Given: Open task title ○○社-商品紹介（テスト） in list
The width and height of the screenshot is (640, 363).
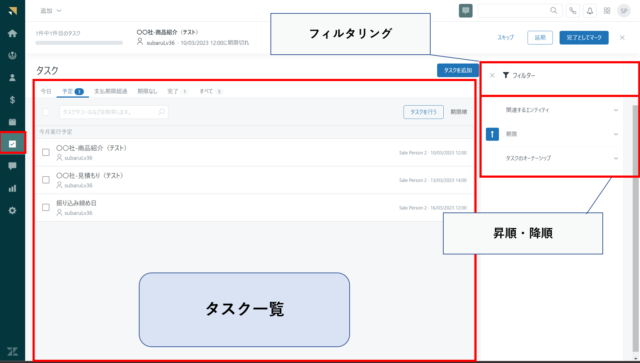Looking at the screenshot, I should [91, 148].
